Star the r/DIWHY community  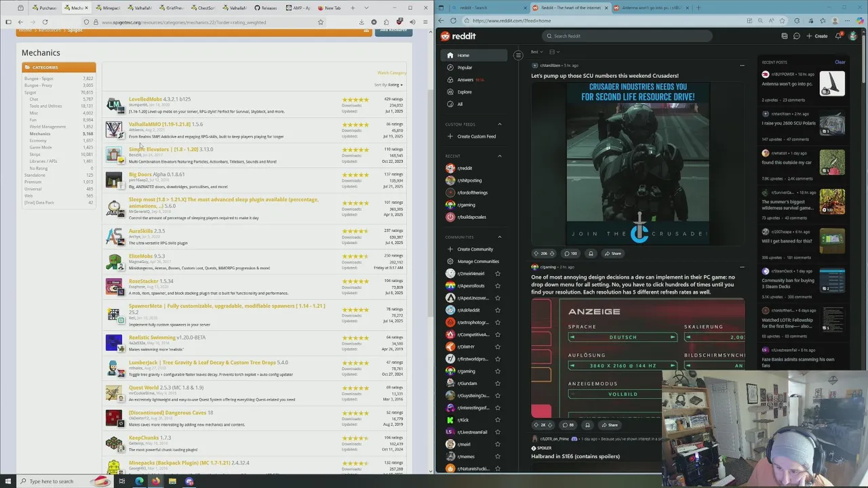(x=498, y=347)
